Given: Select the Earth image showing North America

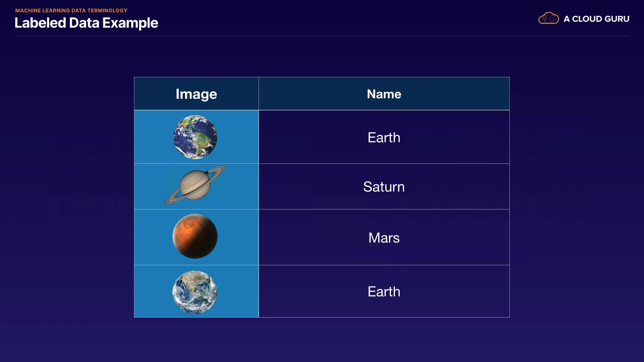Looking at the screenshot, I should [195, 292].
